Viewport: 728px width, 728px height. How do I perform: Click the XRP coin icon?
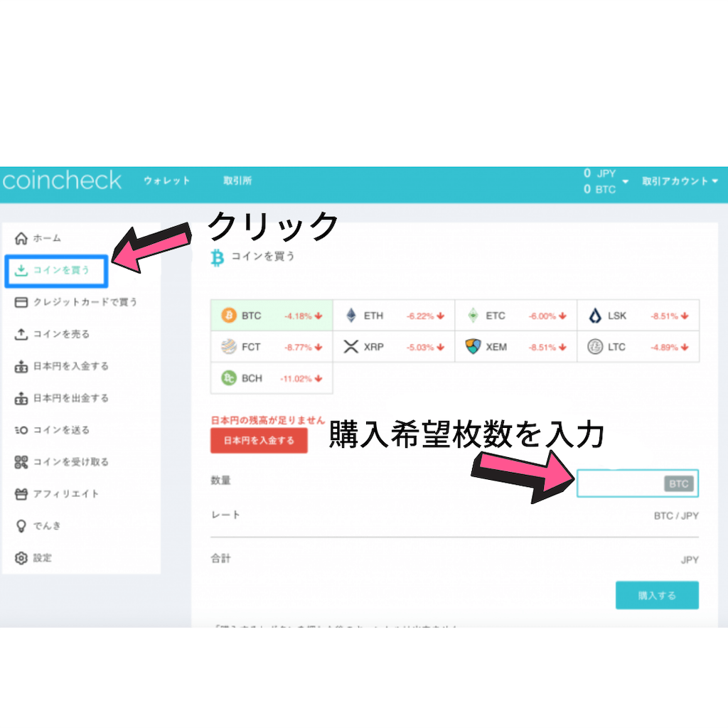click(x=351, y=346)
